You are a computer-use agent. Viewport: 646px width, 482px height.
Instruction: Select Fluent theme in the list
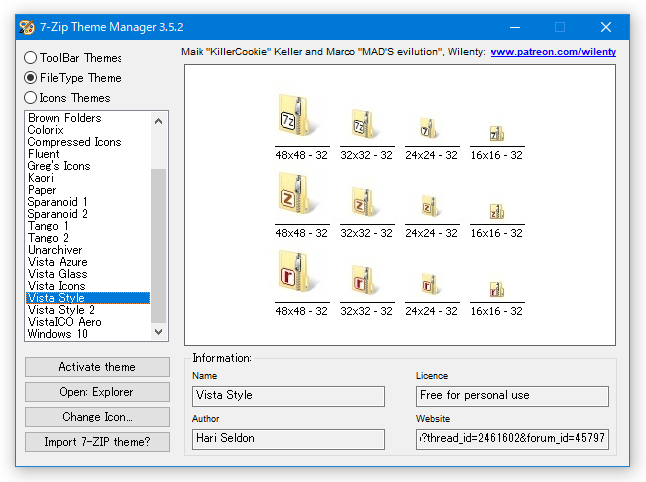pyautogui.click(x=88, y=154)
